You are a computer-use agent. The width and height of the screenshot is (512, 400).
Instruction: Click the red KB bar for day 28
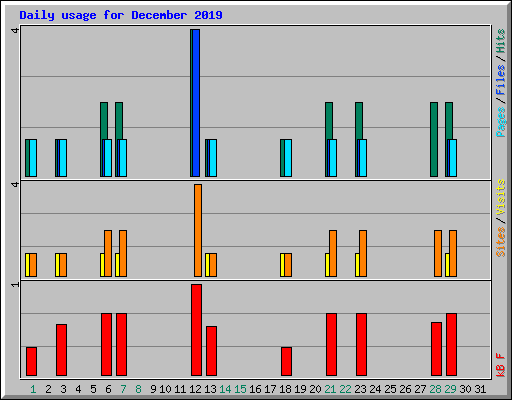coord(436,349)
